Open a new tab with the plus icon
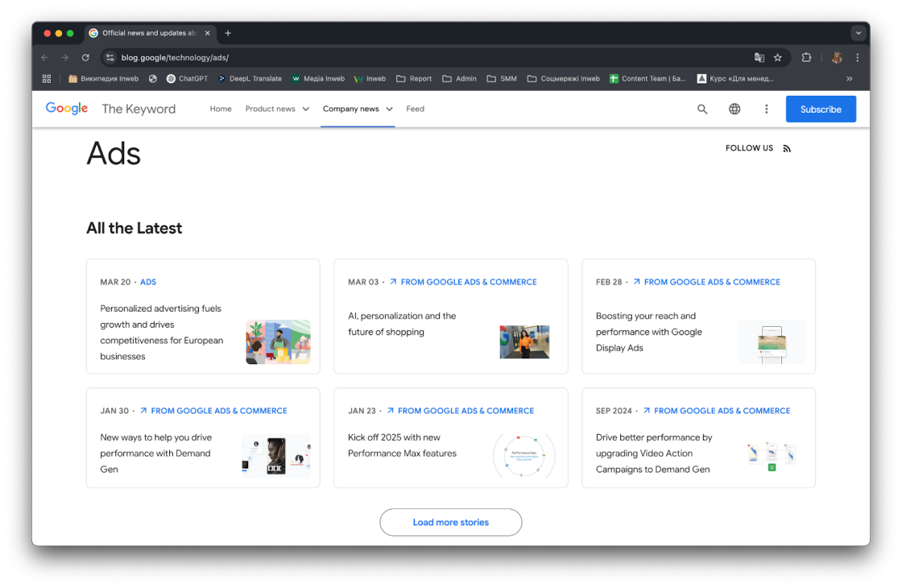Viewport: 902px width, 588px height. [228, 33]
